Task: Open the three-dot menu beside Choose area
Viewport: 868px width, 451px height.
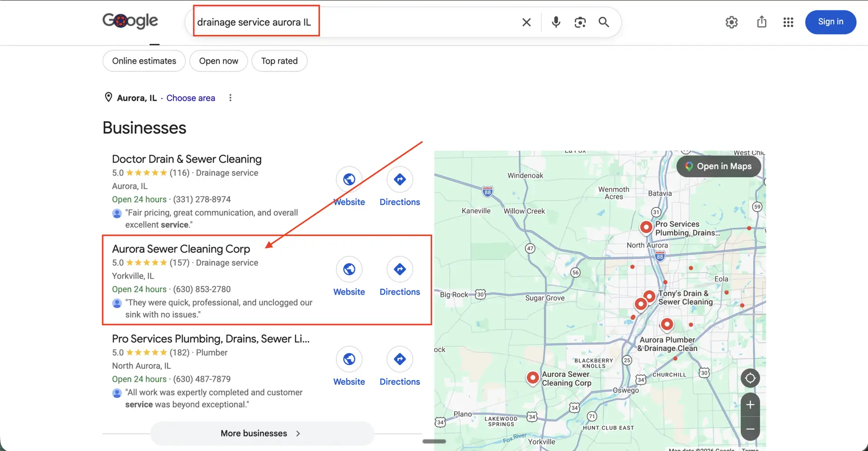Action: click(230, 98)
